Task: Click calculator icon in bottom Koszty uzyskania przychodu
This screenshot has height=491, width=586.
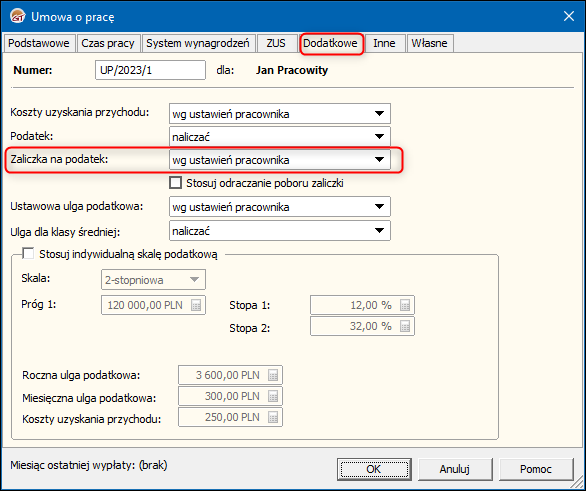Action: pyautogui.click(x=273, y=417)
